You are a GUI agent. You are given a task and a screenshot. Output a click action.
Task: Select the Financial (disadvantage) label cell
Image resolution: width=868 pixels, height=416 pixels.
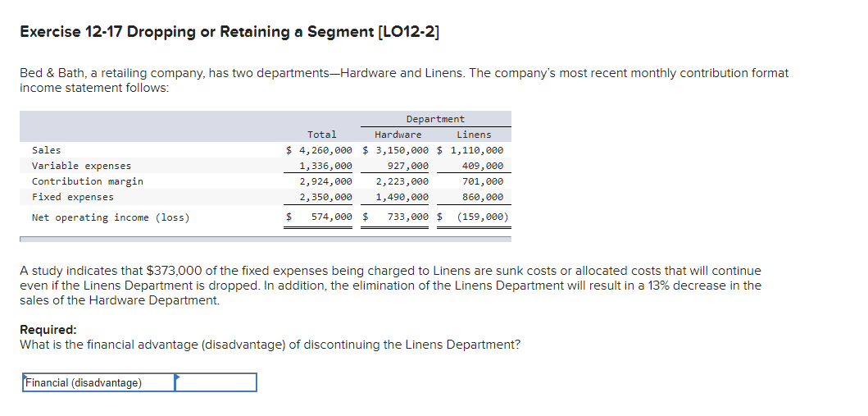click(x=99, y=382)
